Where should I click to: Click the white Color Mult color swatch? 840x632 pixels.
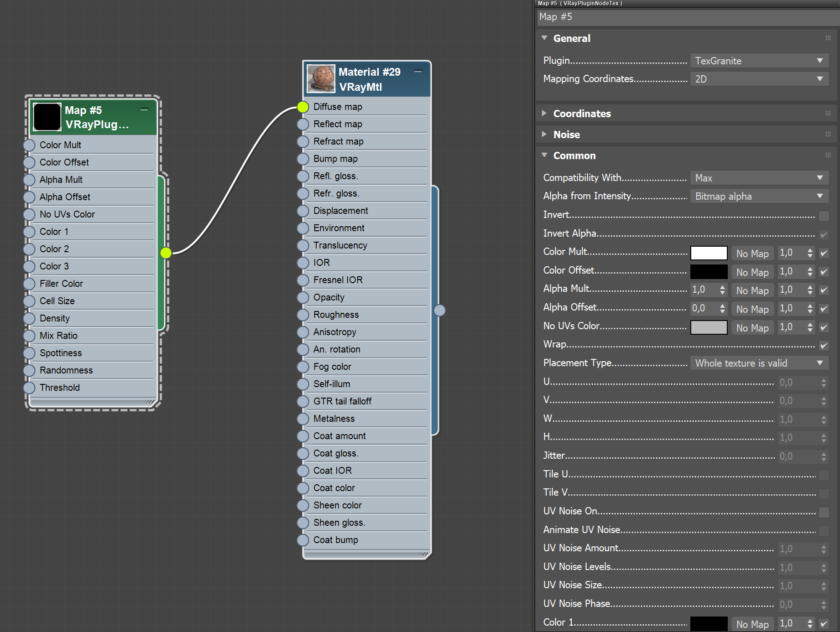pyautogui.click(x=709, y=253)
